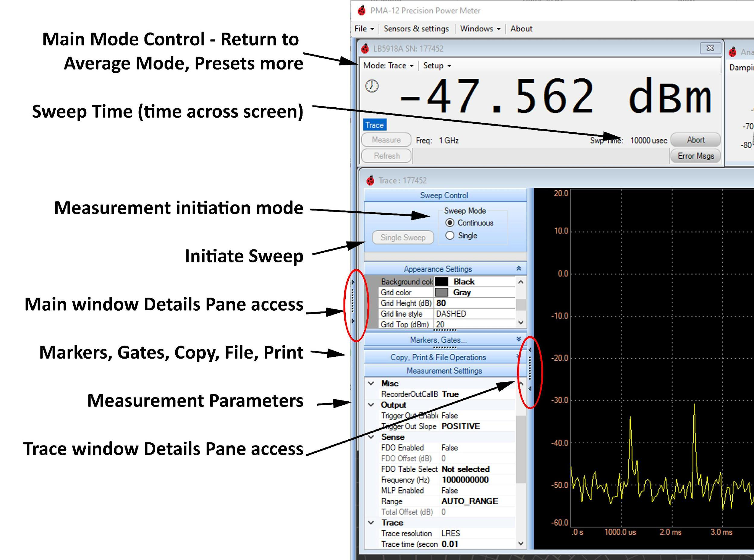The width and height of the screenshot is (754, 560).
Task: Click the upper arrow of the Trace window details splitter
Action: coord(530,350)
